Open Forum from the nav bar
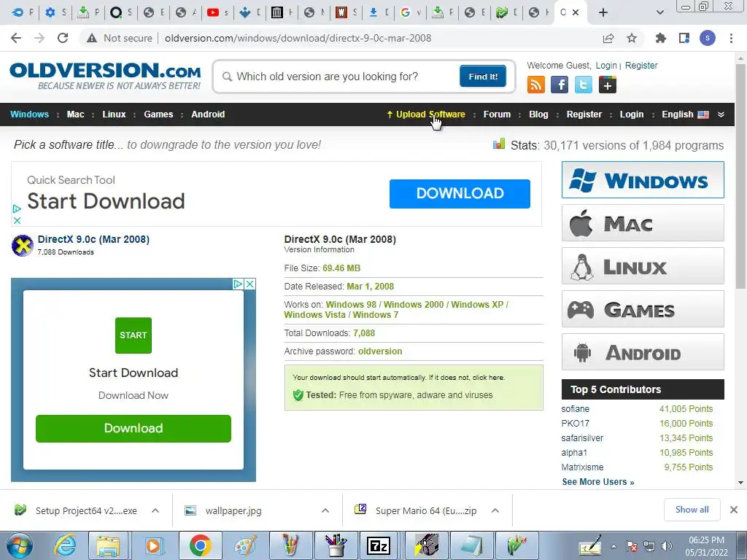The image size is (747, 560). click(x=497, y=114)
